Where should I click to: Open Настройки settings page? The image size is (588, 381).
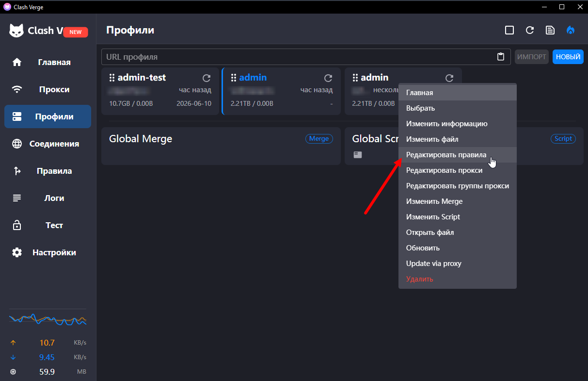click(48, 252)
